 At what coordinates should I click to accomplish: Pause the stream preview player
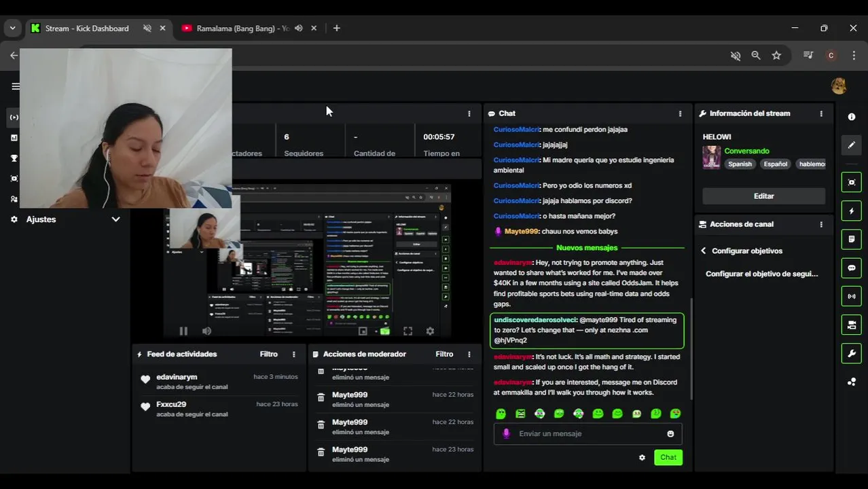(x=183, y=331)
